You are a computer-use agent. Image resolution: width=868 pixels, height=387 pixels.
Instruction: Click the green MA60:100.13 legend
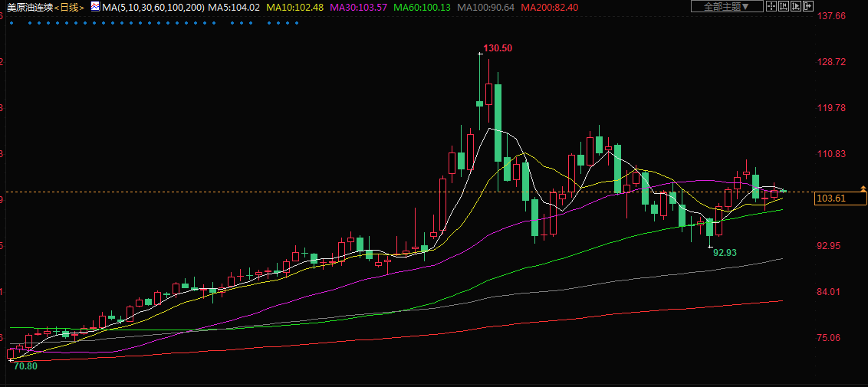pos(422,8)
